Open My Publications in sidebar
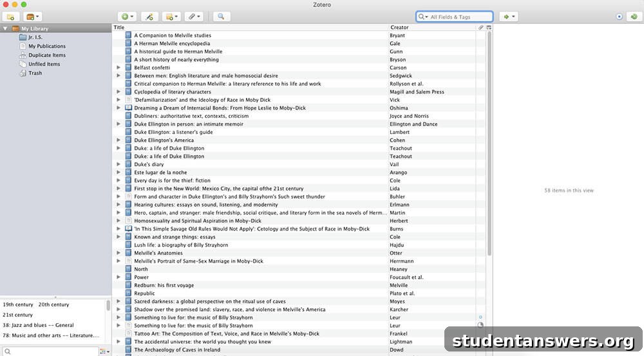 pos(47,46)
